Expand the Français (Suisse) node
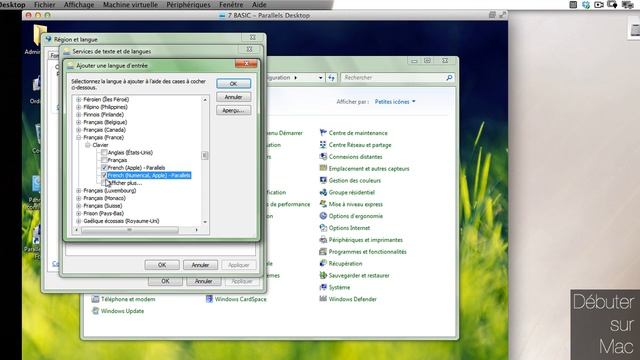 78,206
